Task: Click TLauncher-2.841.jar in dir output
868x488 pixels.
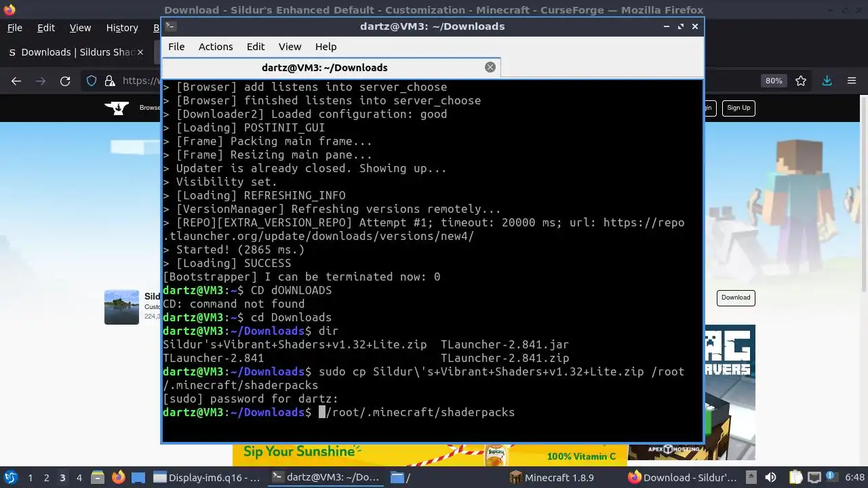Action: pos(505,344)
